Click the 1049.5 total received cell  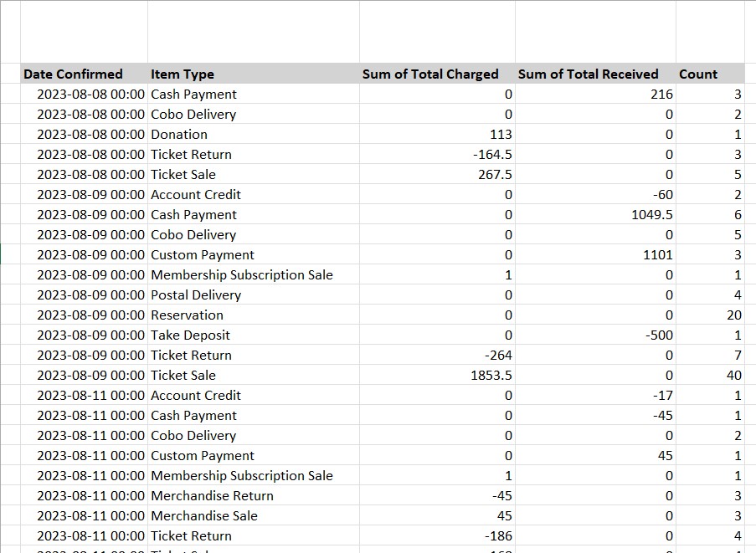point(595,215)
